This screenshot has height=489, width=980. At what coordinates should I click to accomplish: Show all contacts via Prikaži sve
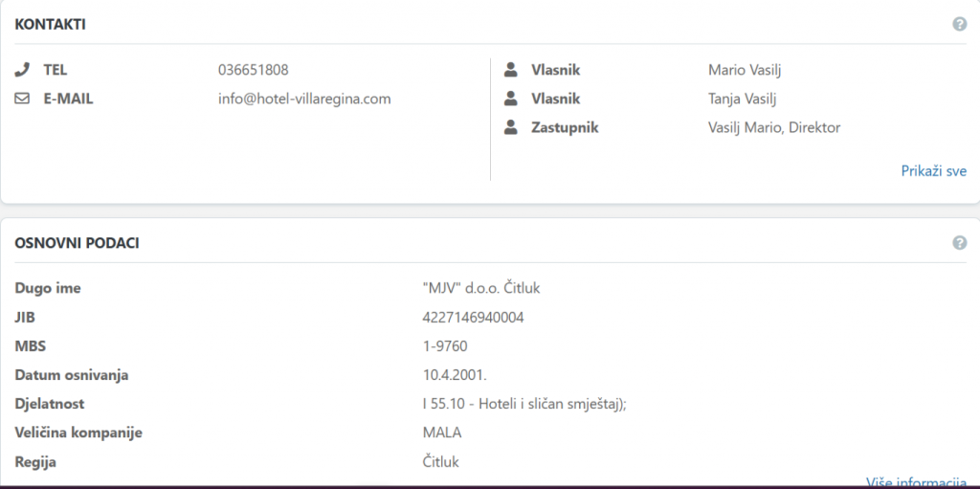933,170
